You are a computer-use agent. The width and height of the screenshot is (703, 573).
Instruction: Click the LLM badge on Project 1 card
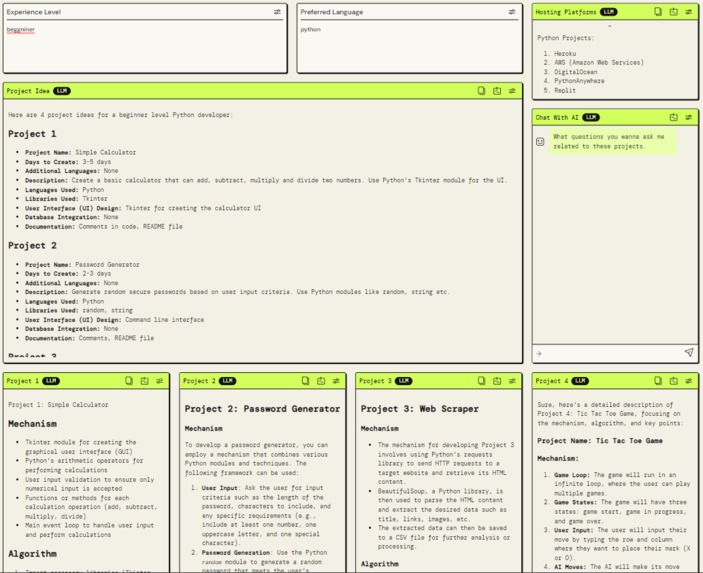coord(51,381)
